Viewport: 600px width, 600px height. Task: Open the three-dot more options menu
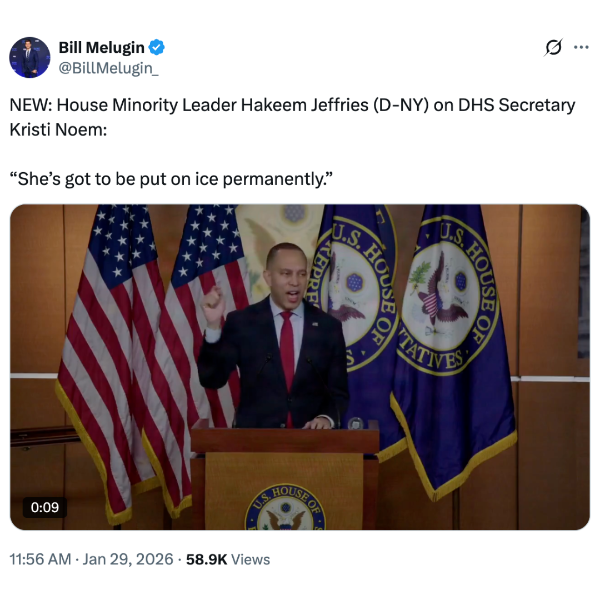pyautogui.click(x=581, y=47)
